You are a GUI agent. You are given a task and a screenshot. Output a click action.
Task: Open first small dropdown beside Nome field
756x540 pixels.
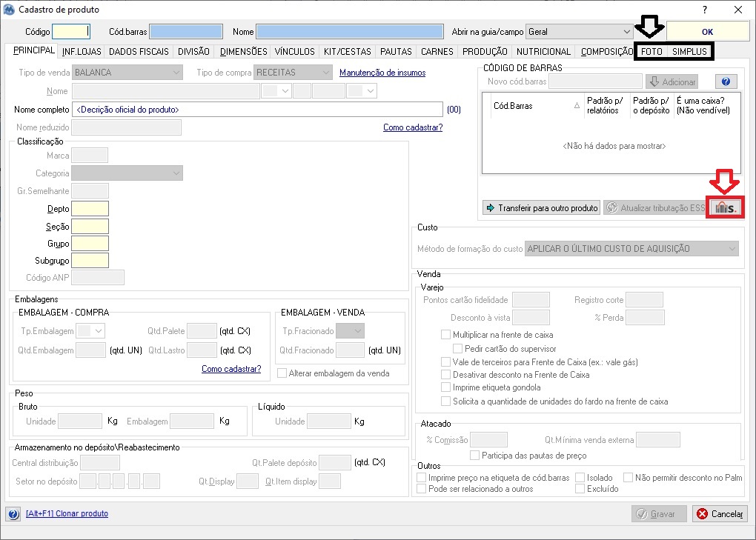click(276, 91)
